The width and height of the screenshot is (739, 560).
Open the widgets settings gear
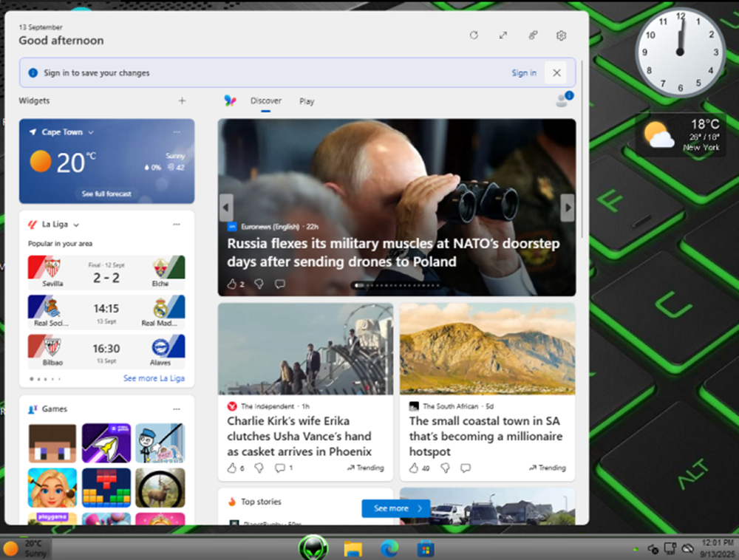[x=561, y=35]
